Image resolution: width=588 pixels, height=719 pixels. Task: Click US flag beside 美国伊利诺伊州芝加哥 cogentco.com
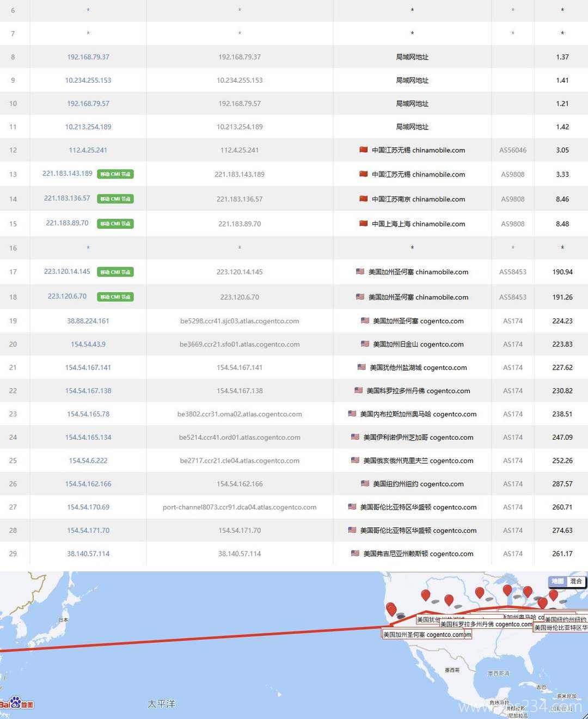[x=355, y=437]
